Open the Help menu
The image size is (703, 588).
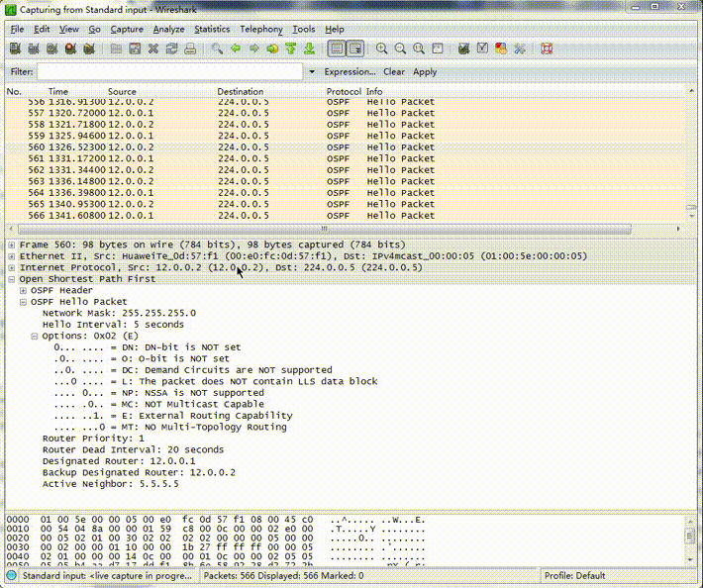click(335, 29)
